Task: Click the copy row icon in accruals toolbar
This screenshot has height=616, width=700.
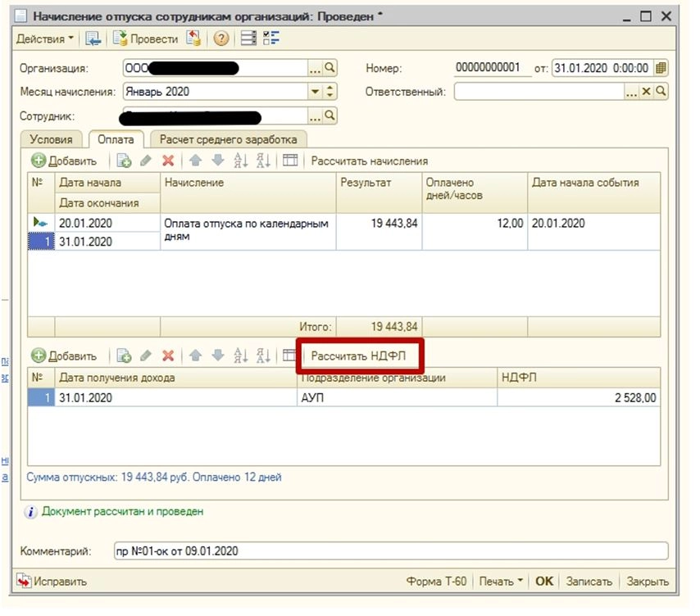Action: 124,161
